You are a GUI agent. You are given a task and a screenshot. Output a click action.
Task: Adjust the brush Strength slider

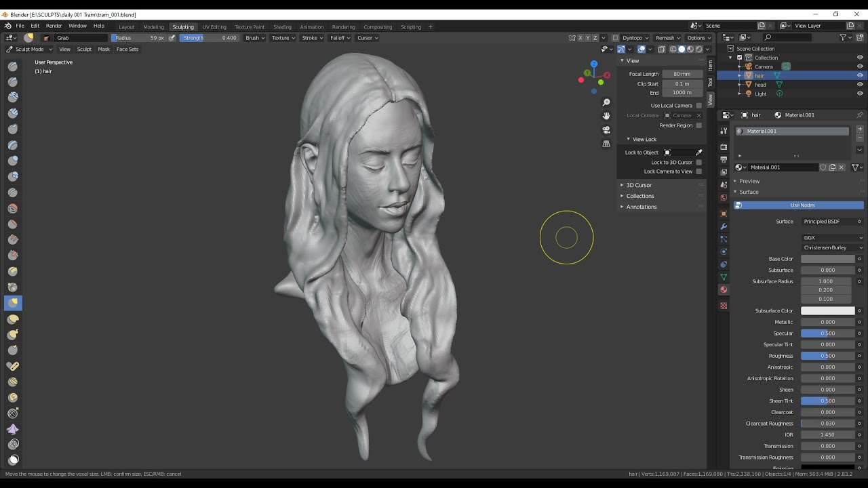[209, 38]
